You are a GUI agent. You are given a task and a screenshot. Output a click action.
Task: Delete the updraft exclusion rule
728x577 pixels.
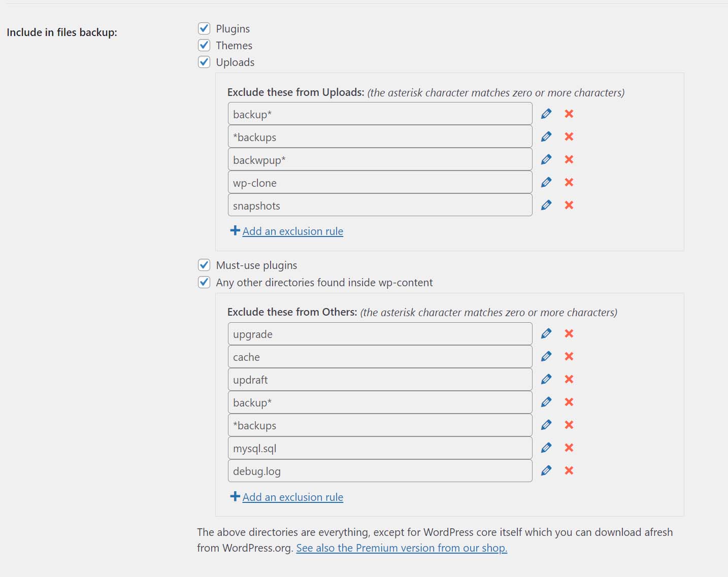pos(569,379)
